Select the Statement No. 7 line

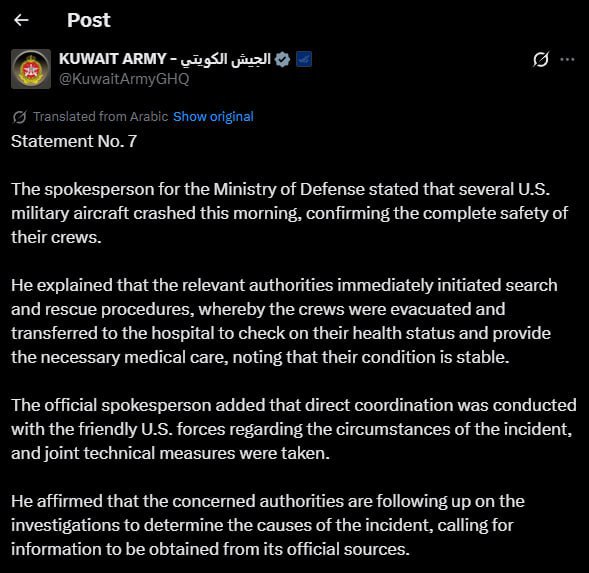[74, 141]
